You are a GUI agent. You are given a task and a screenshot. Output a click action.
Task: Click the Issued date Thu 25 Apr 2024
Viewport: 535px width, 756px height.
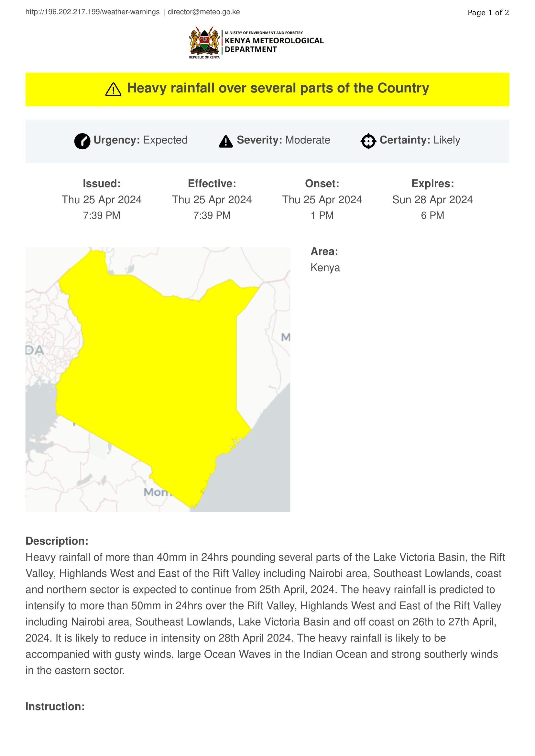pyautogui.click(x=102, y=199)
